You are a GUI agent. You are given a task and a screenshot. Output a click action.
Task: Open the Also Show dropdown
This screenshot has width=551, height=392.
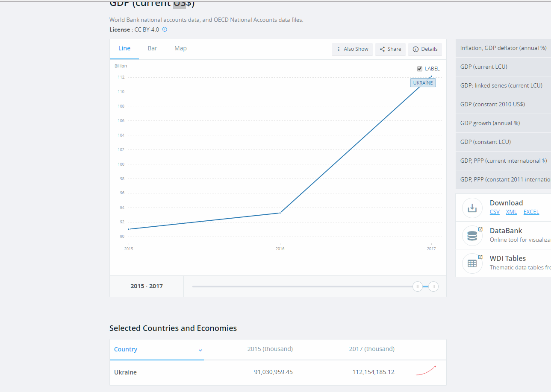[352, 49]
